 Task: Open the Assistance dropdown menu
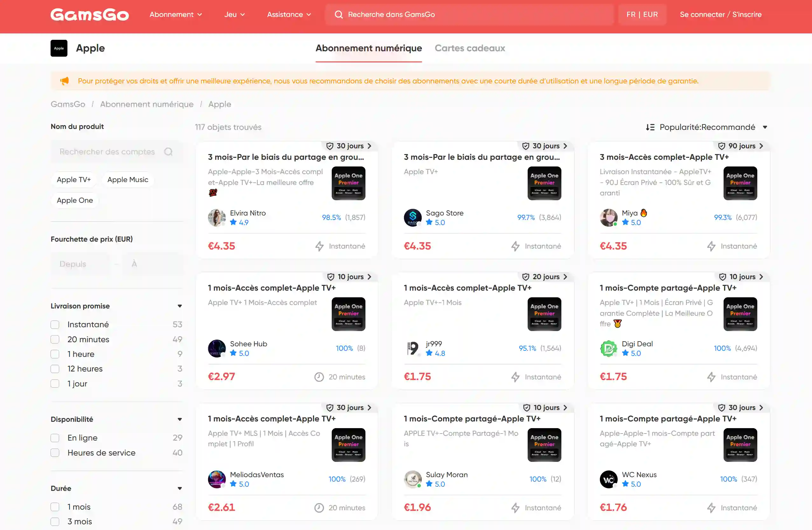tap(289, 14)
